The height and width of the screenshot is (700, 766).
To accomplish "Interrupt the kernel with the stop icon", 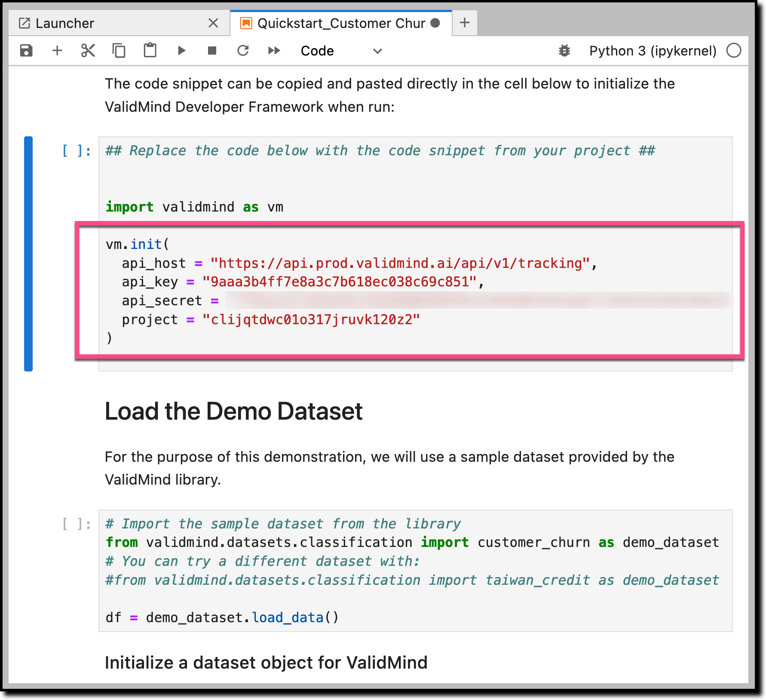I will 212,51.
